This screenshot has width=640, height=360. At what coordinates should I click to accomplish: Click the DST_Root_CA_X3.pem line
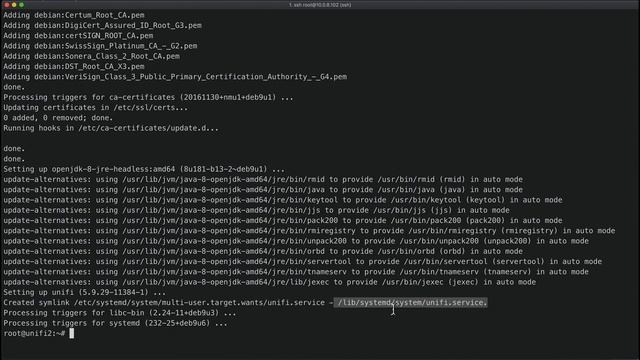(x=74, y=66)
